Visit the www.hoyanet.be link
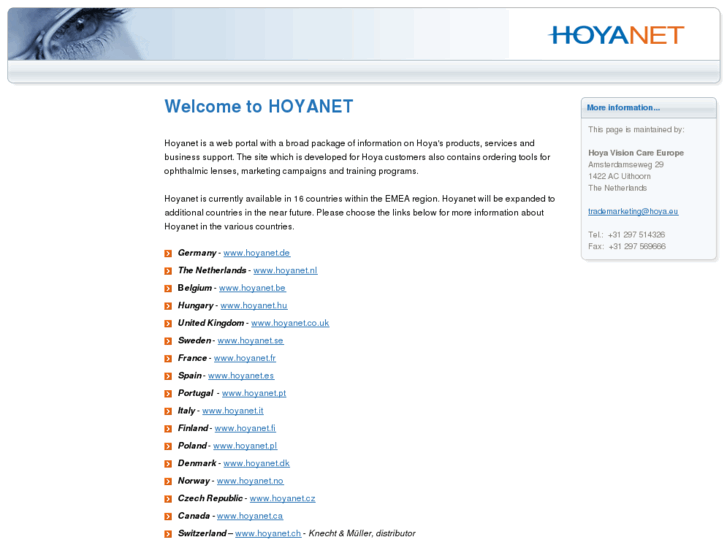 [x=252, y=288]
